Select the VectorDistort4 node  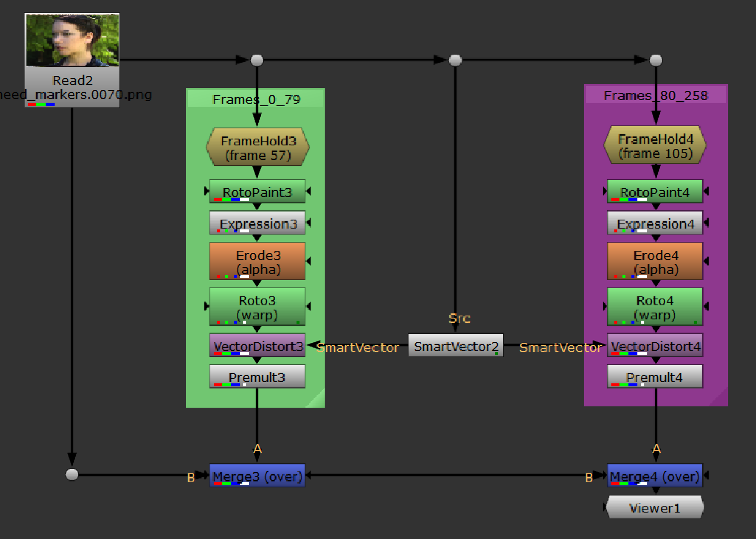[655, 345]
